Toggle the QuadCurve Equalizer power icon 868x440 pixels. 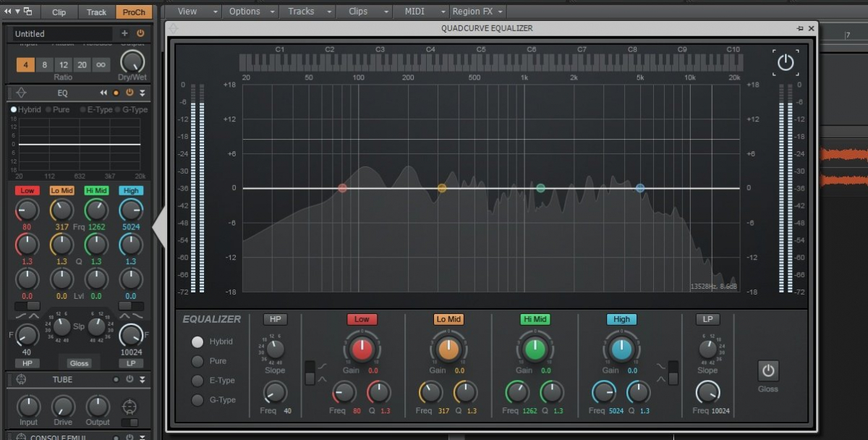[x=786, y=62]
